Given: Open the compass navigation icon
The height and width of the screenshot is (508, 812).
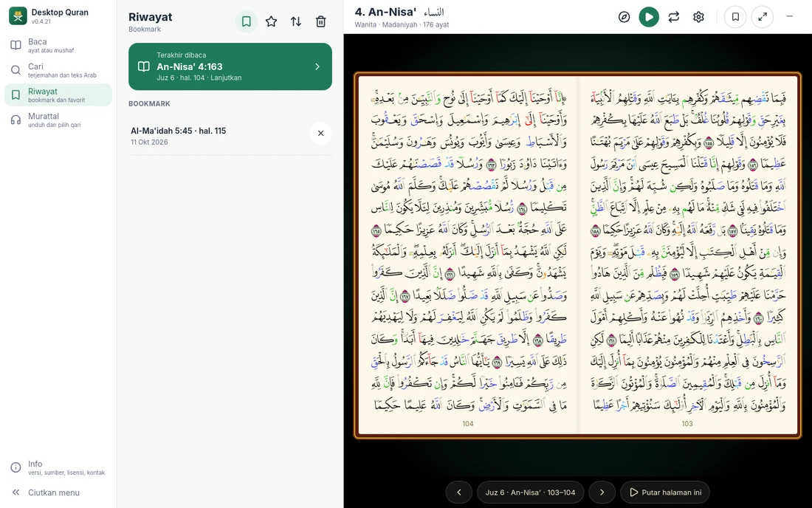Looking at the screenshot, I should pos(624,17).
